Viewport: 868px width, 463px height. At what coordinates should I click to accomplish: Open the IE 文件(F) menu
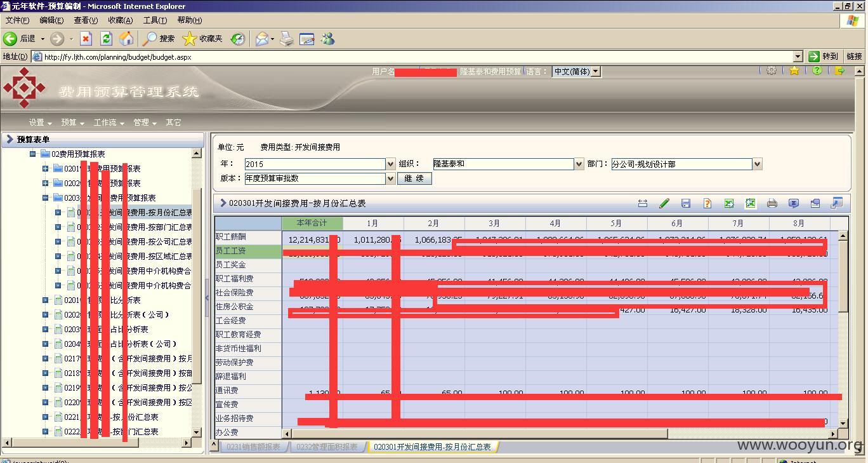tap(17, 20)
